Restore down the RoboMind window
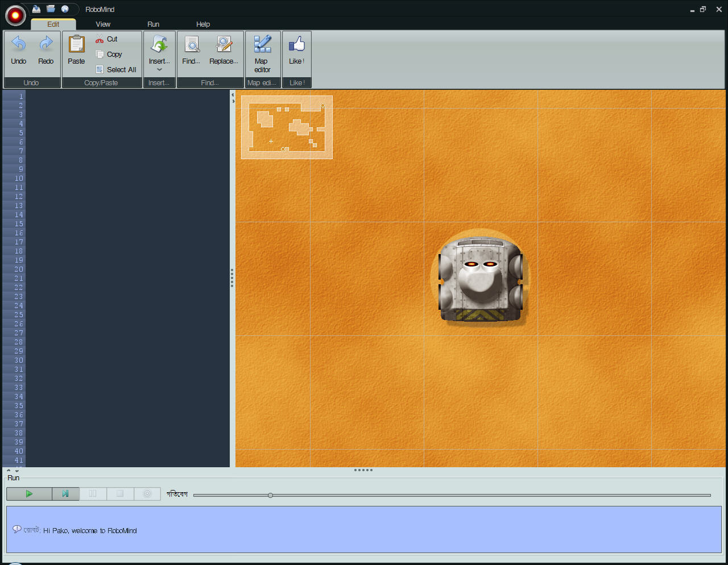 coord(703,10)
